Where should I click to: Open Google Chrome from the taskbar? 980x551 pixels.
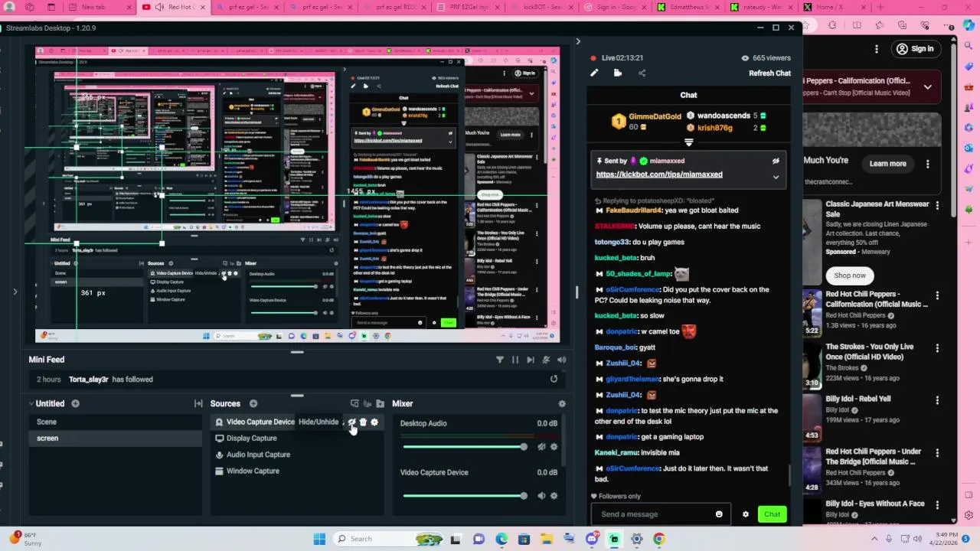tap(659, 539)
